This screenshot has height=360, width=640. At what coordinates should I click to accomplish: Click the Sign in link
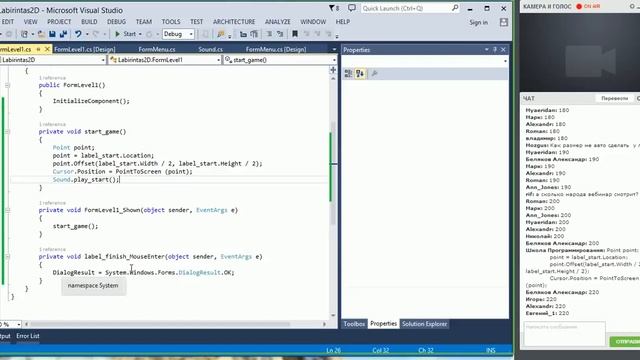coord(478,22)
